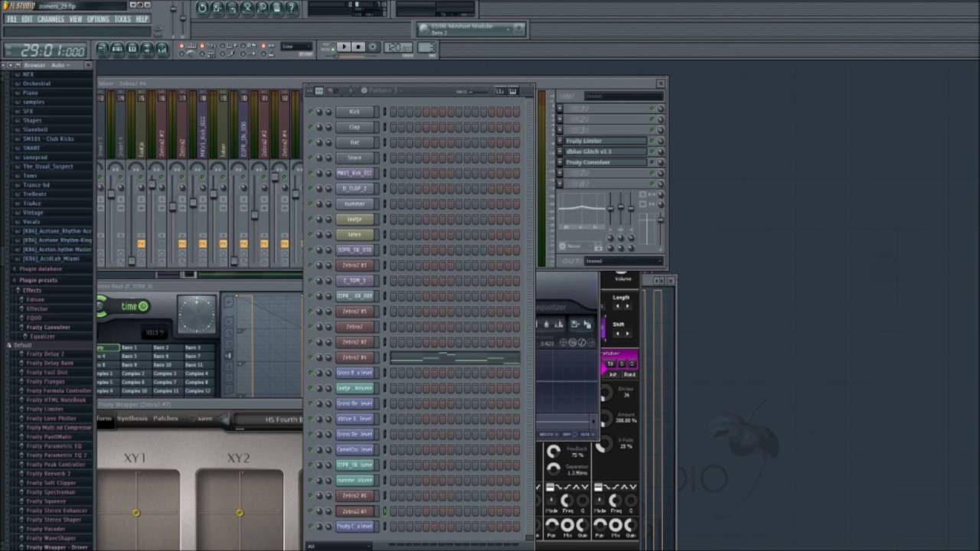Collapse the Effects folder in browser

pyautogui.click(x=31, y=290)
